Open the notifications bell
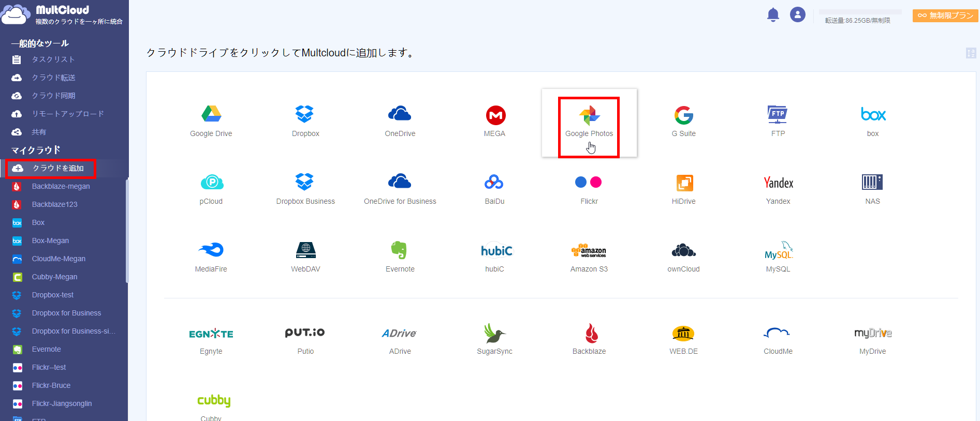 coord(773,15)
